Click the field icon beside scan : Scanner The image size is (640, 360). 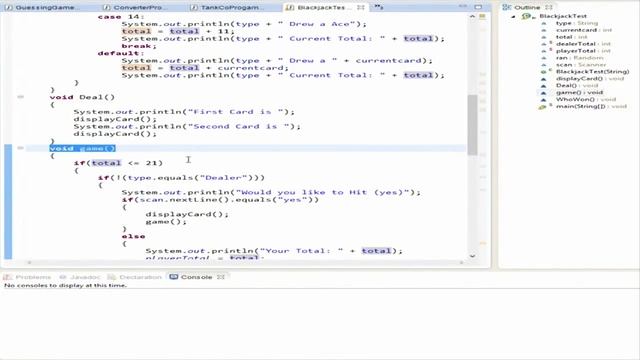pyautogui.click(x=544, y=65)
